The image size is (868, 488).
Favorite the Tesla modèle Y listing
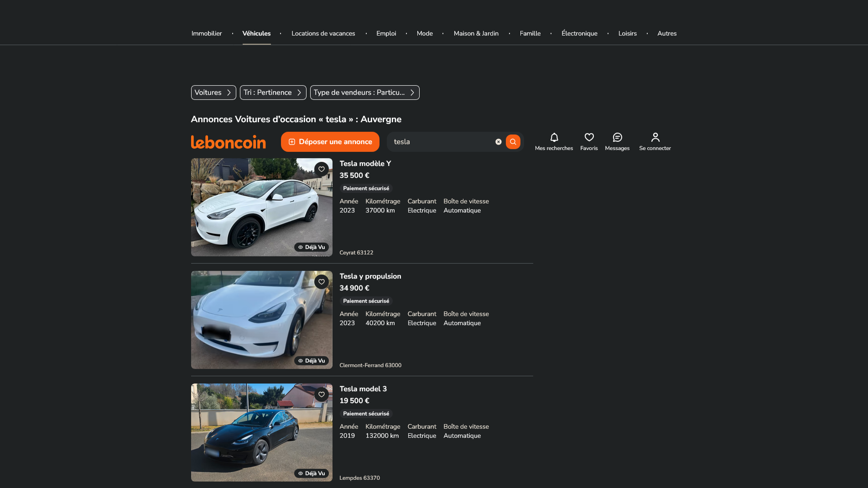coord(322,169)
